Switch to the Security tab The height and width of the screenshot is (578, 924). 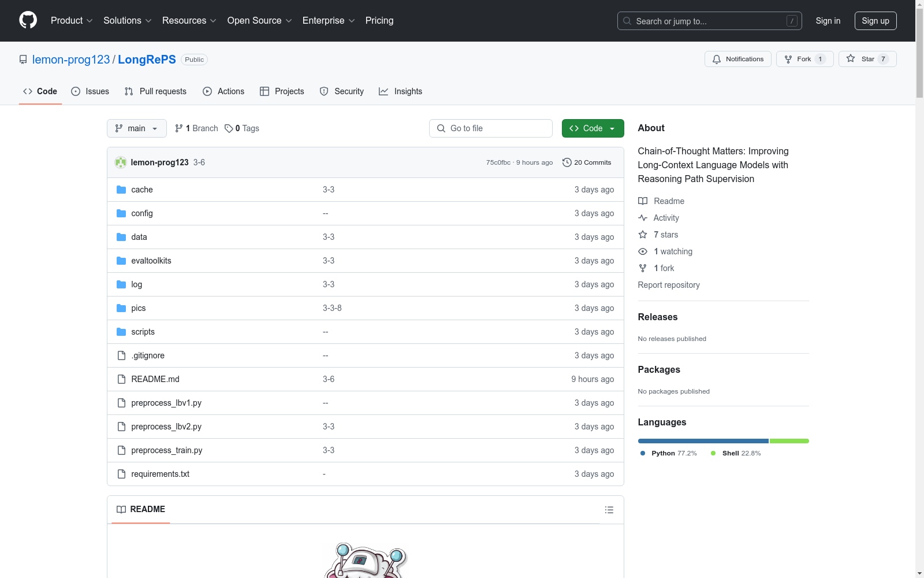(x=342, y=91)
